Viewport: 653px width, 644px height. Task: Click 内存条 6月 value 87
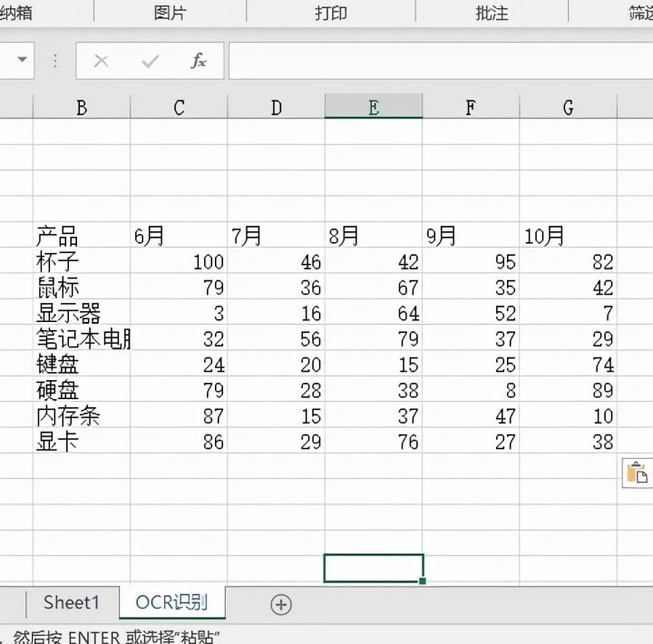(179, 415)
